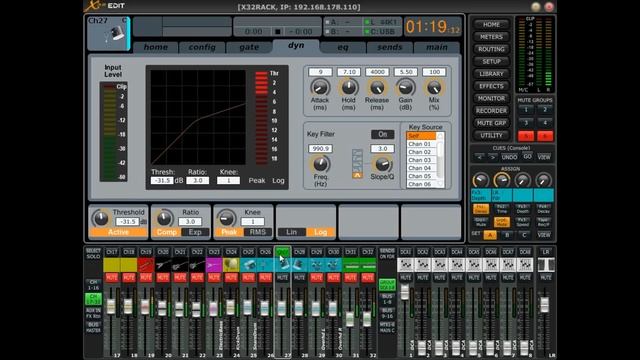This screenshot has height=360, width=640.
Task: Mute channel Ch27
Action: click(282, 278)
